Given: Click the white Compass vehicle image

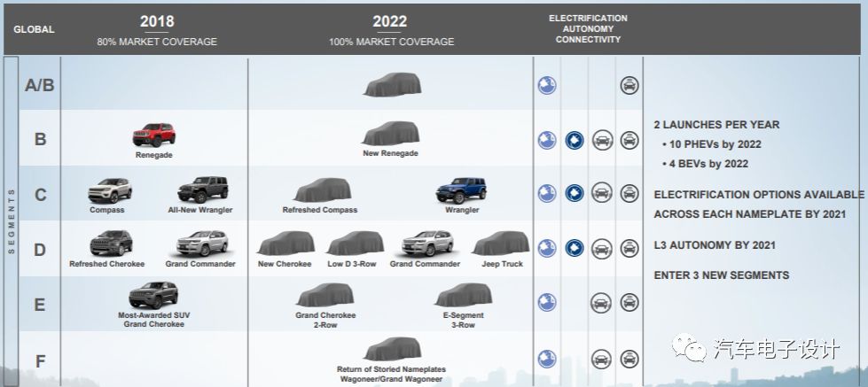Looking at the screenshot, I should (110, 190).
